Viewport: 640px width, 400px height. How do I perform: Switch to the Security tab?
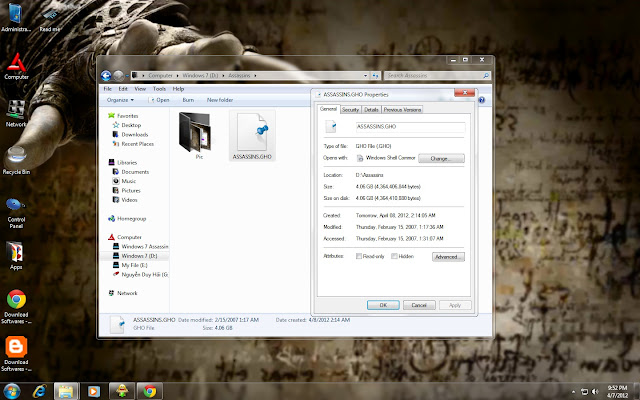tap(350, 110)
